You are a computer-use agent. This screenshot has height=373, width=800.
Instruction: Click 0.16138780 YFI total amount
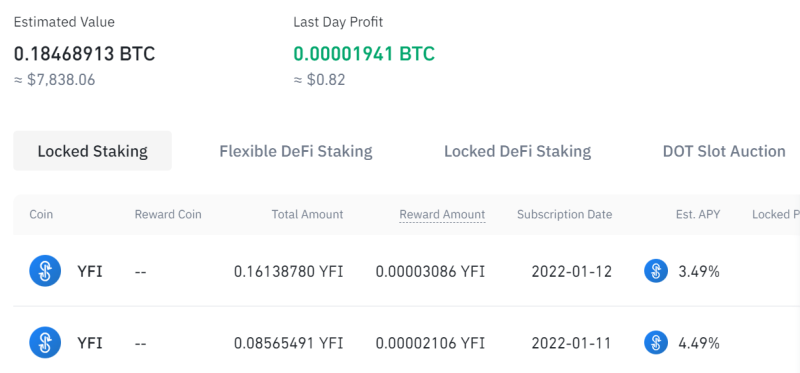coord(289,271)
